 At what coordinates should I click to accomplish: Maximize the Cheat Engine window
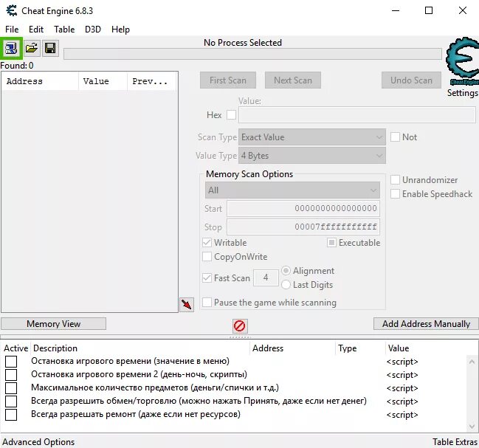tap(429, 10)
